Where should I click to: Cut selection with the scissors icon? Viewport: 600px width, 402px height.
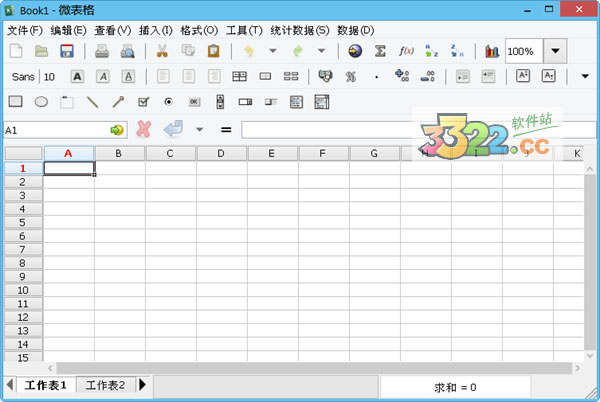162,51
